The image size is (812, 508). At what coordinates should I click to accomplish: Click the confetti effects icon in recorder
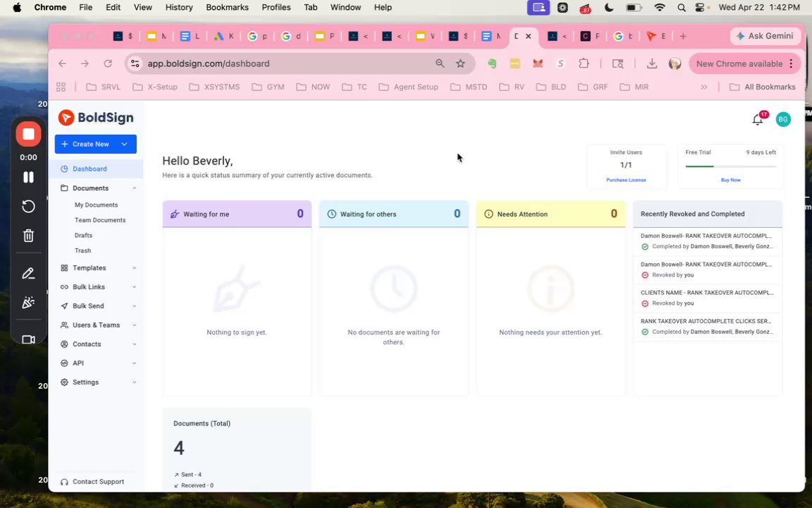[x=28, y=303]
